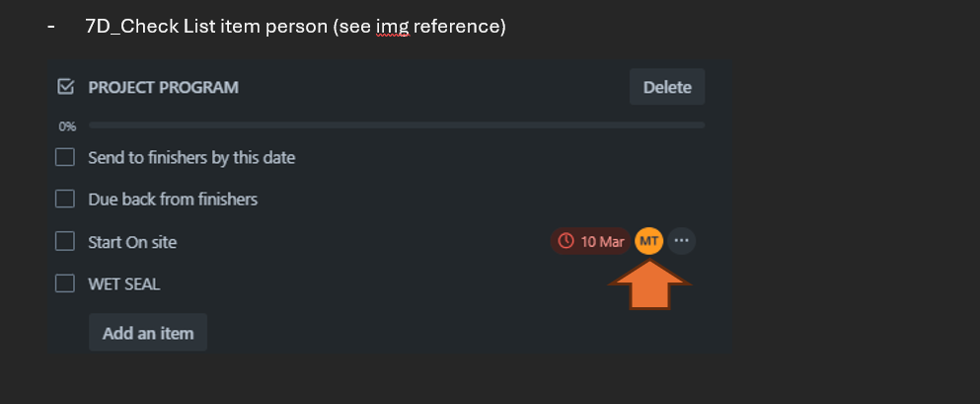
Task: Click the clock icon on the due date badge
Action: (x=565, y=241)
